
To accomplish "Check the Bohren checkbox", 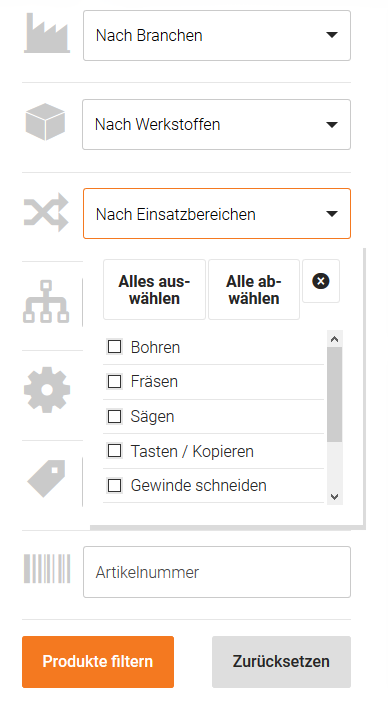I will coord(115,347).
